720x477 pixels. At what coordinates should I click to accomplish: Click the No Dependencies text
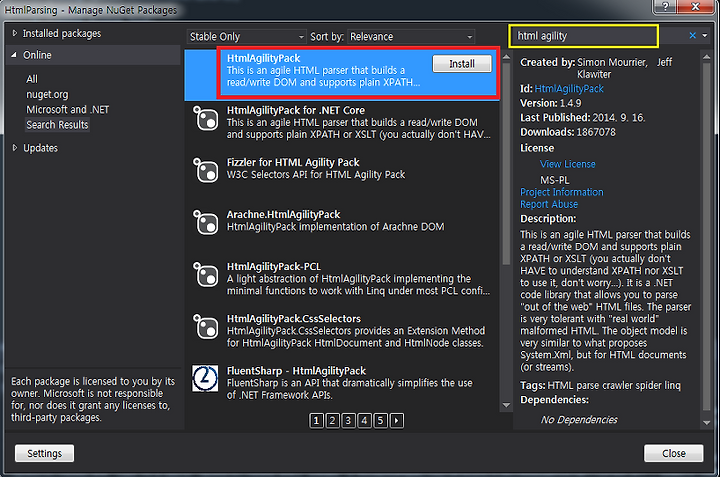coord(579,420)
